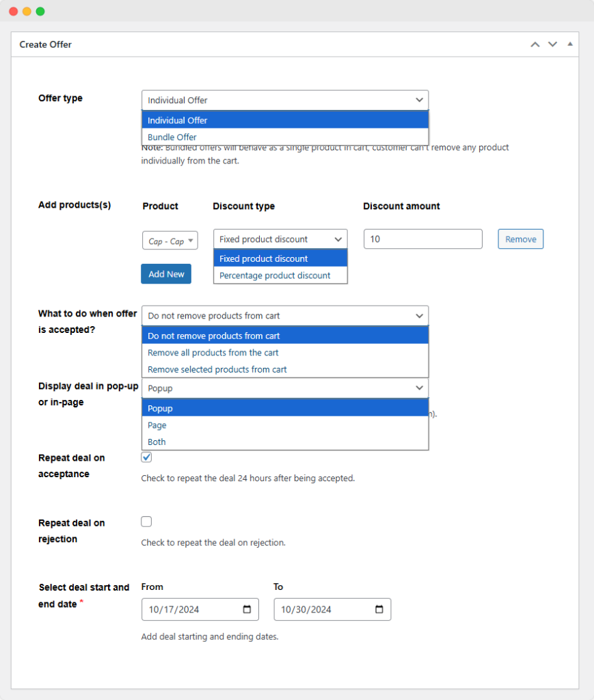The image size is (594, 700).
Task: Choose Bundle Offer from the list
Action: tap(172, 137)
